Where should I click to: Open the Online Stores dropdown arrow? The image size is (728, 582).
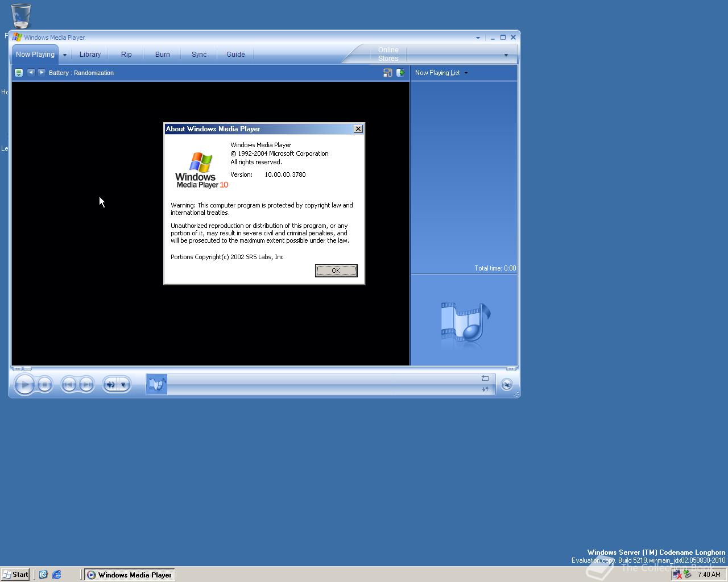[x=506, y=55]
